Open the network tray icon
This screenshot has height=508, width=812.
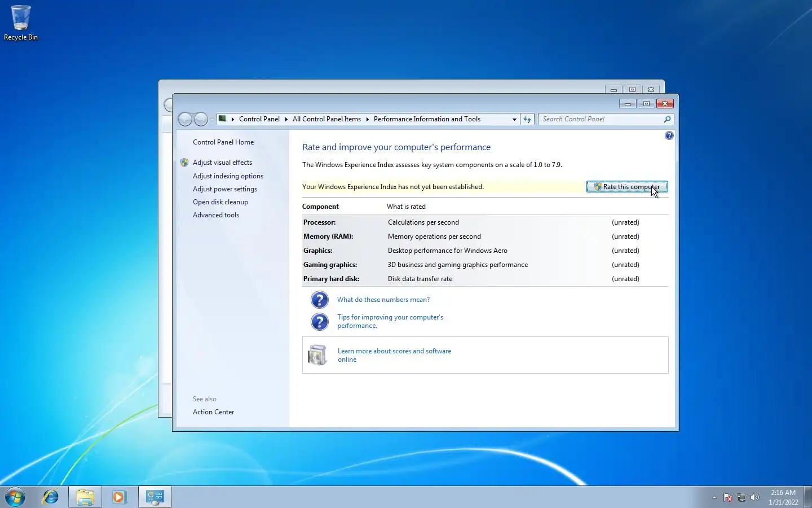pos(742,497)
